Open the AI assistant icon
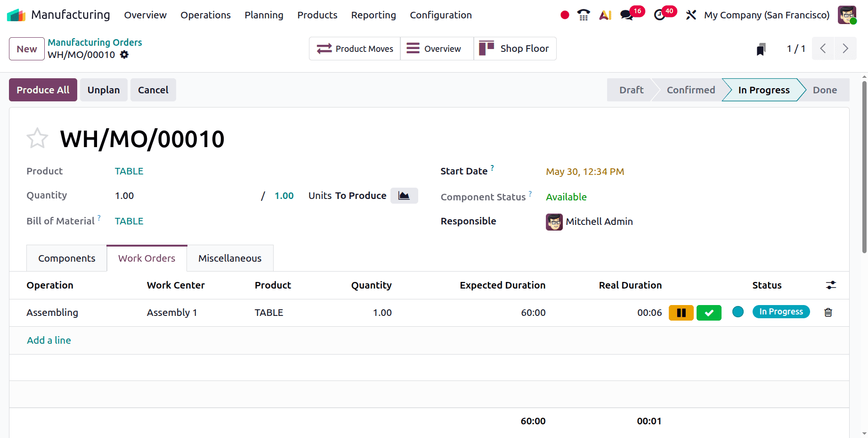Screen dimensions: 868x438 (x=605, y=15)
